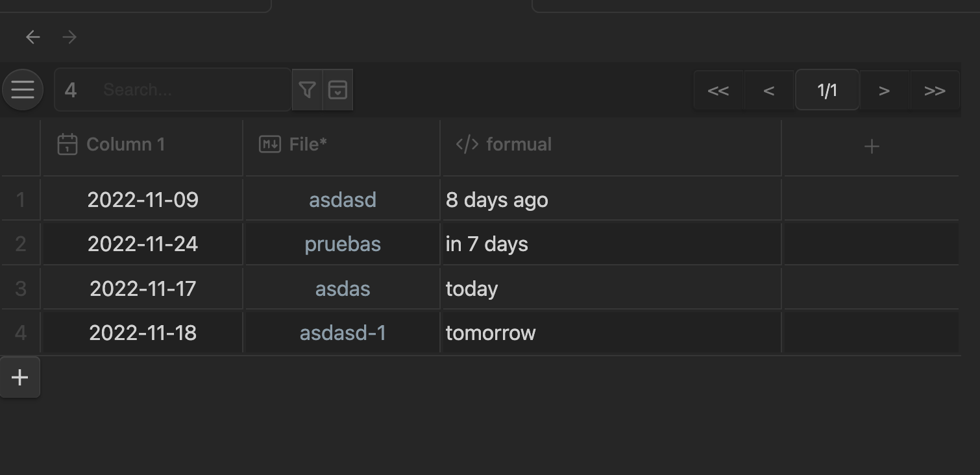The image size is (980, 475).
Task: Toggle row 4 by clicking its number
Action: [x=20, y=332]
